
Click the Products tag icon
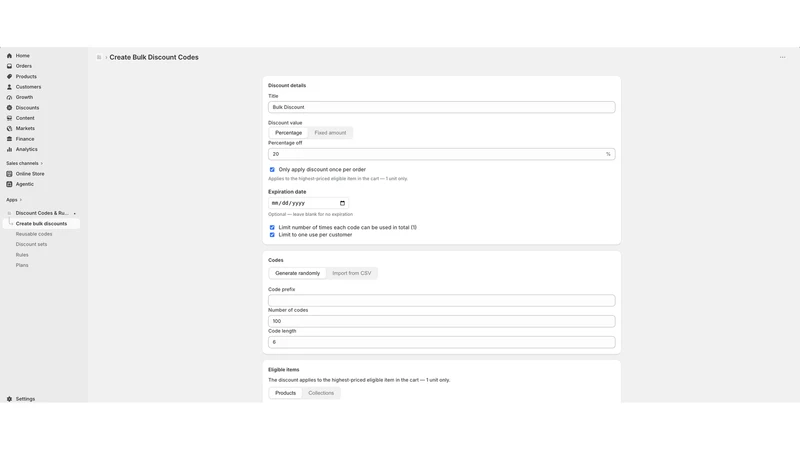[x=9, y=77]
